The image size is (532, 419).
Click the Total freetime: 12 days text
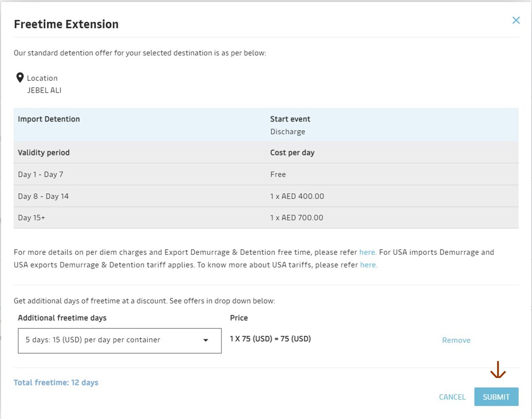(56, 383)
